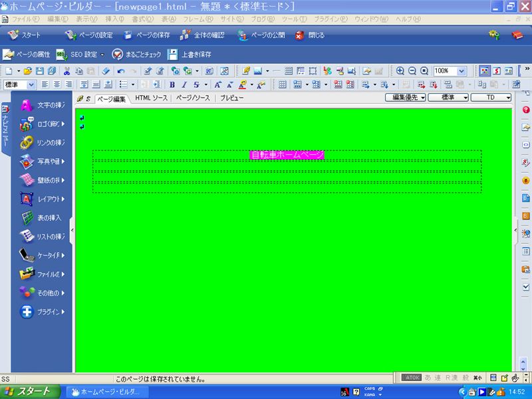Open the ツール(T) menu
This screenshot has width=532, height=399.
294,19
